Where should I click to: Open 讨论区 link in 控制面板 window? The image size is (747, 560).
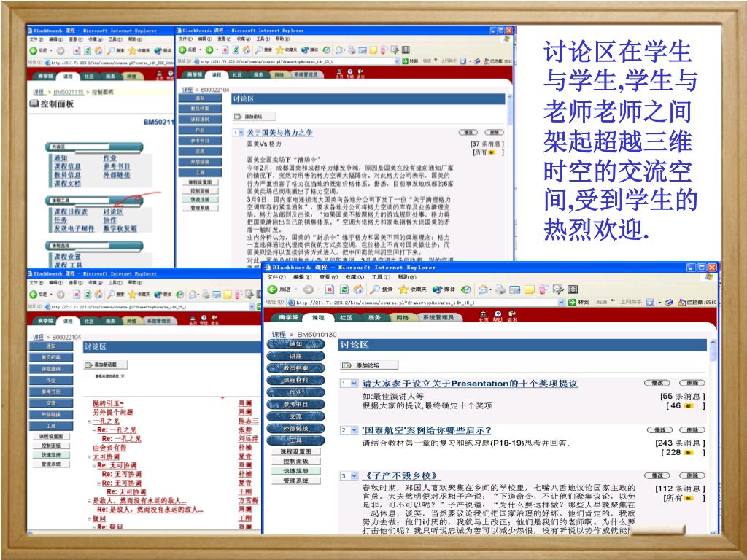[x=113, y=211]
